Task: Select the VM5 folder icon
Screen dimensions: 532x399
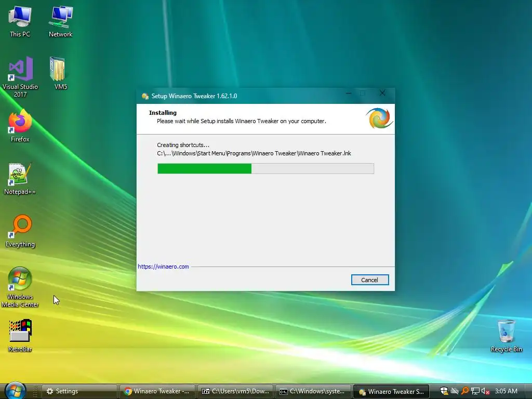Action: 60,74
